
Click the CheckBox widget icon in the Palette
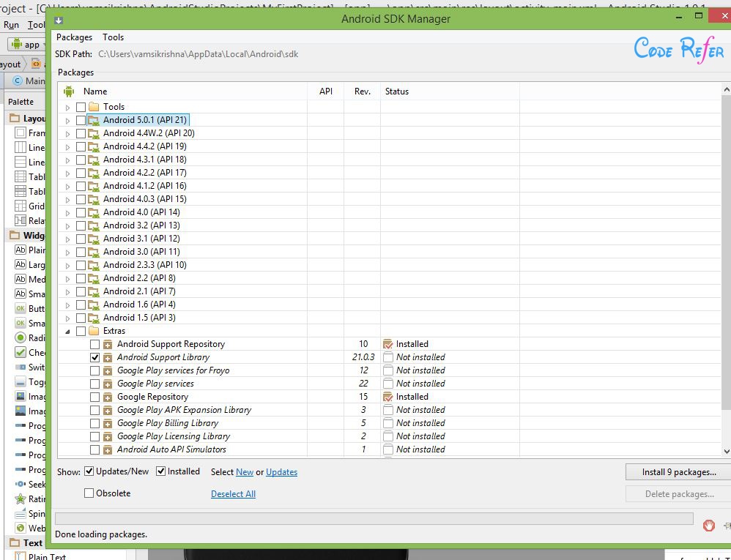20,352
